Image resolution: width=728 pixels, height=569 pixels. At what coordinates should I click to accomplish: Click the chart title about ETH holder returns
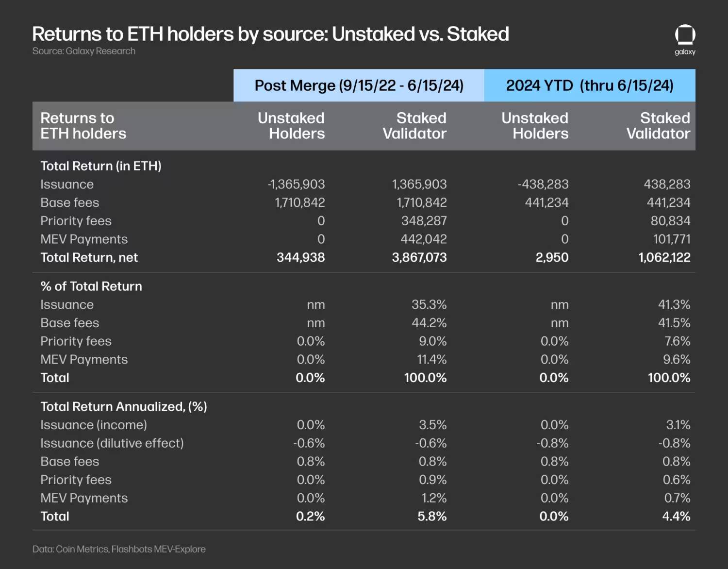270,34
